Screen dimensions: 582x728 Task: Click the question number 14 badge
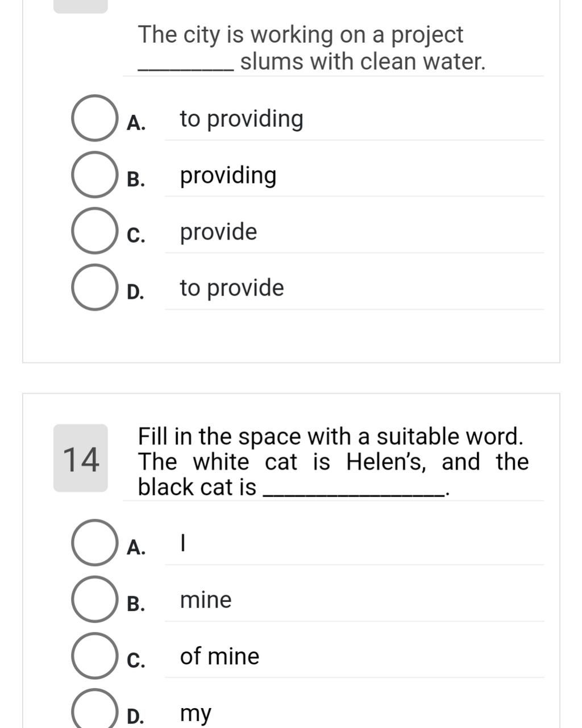[81, 458]
